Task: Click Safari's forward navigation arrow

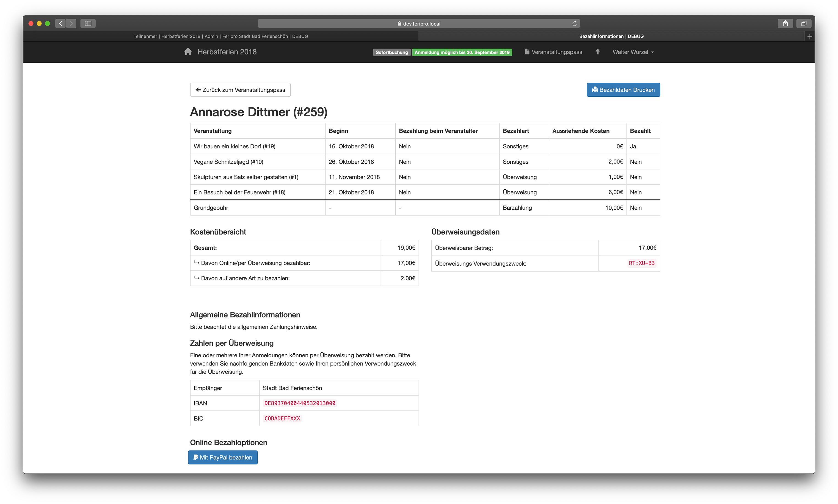Action: (x=71, y=23)
